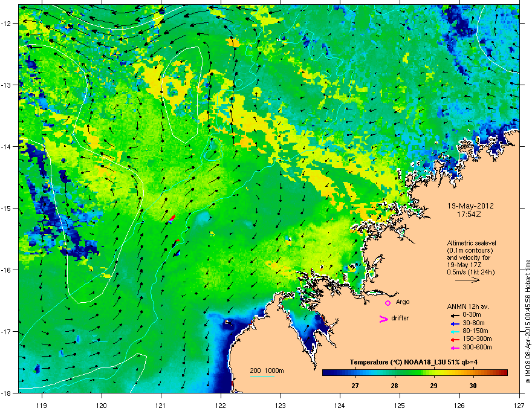The width and height of the screenshot is (532, 411).
Task: Click the longitude axis label 123
Action: 281,405
